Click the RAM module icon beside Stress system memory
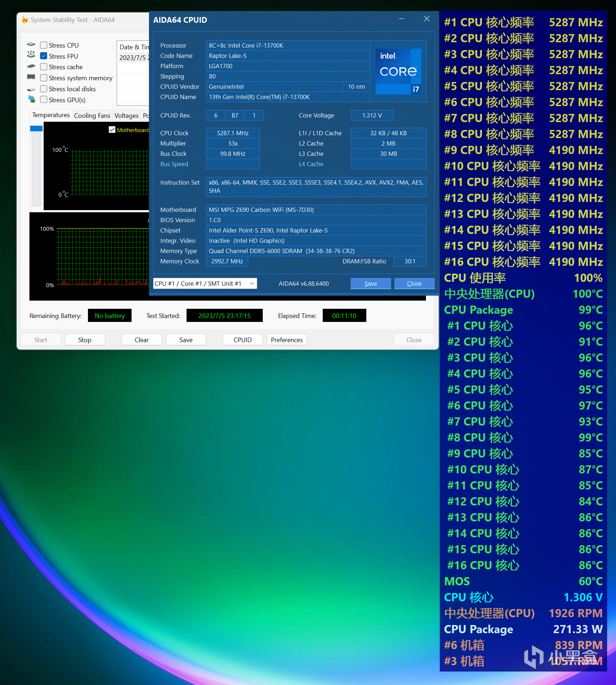The width and height of the screenshot is (616, 685). pos(31,77)
